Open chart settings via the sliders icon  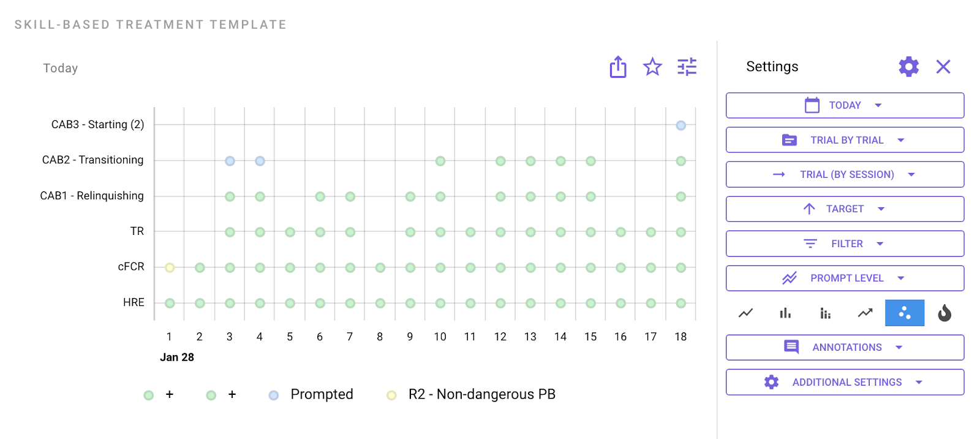point(687,67)
